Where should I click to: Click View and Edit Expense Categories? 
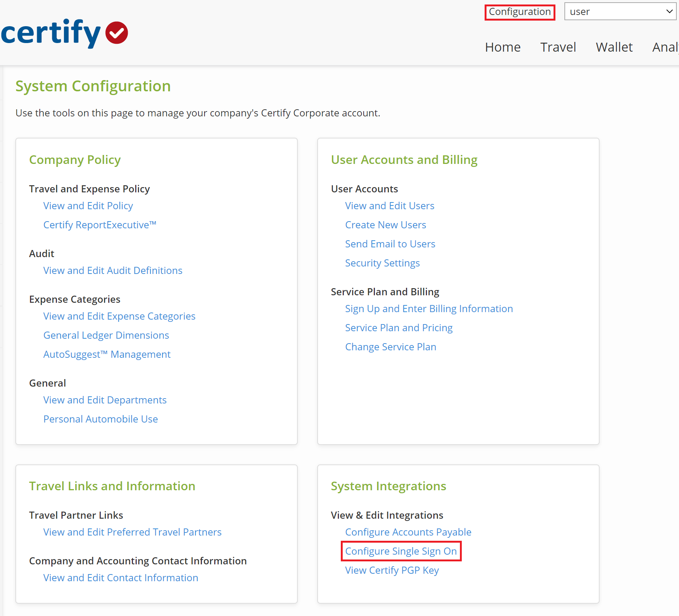click(119, 316)
